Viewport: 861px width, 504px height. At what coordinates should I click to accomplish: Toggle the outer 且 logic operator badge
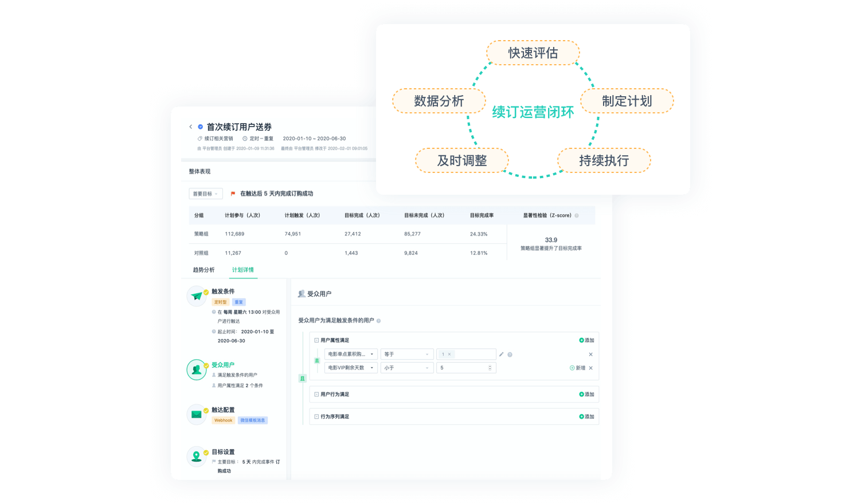(303, 379)
